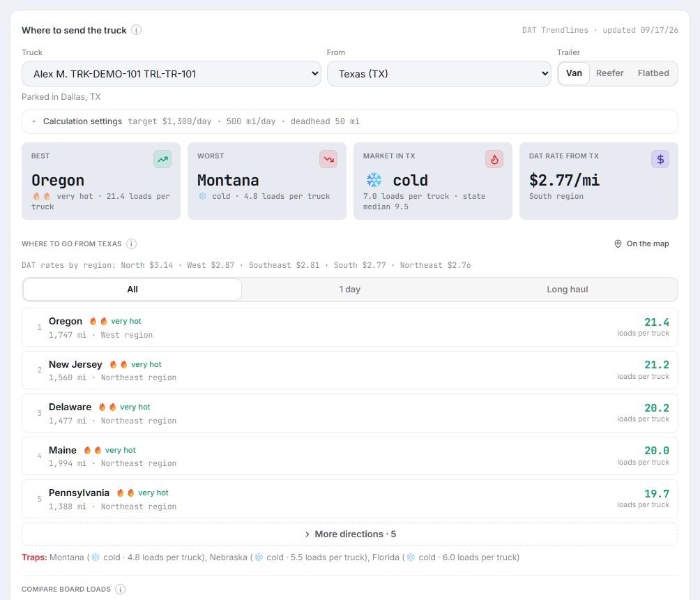Image resolution: width=700 pixels, height=600 pixels.
Task: Switch to the Long haul tab
Action: [x=567, y=290]
